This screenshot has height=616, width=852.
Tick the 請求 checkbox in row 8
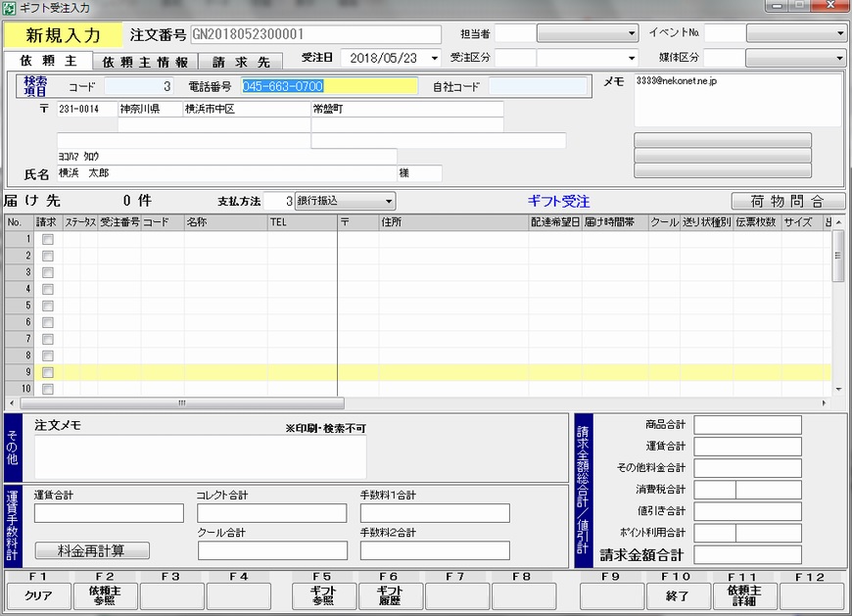tap(48, 355)
